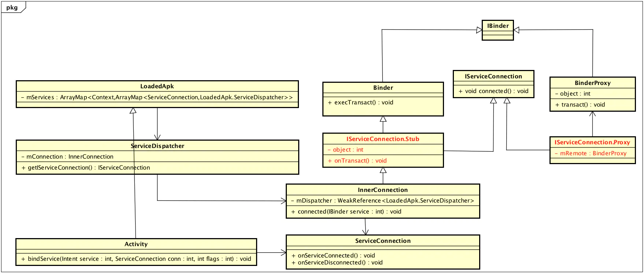Screen dimensions: 644x274
Task: Select the InnerConnection class title
Action: pos(383,190)
